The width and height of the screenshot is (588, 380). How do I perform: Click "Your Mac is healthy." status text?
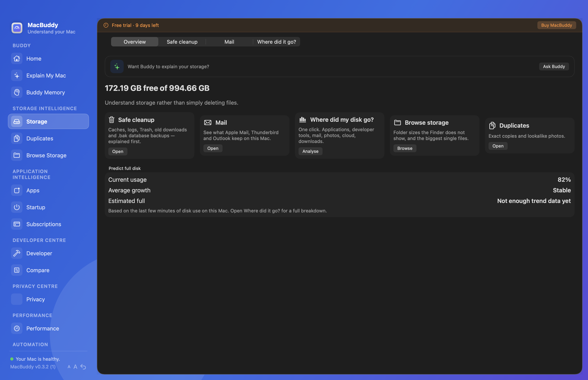(x=38, y=359)
